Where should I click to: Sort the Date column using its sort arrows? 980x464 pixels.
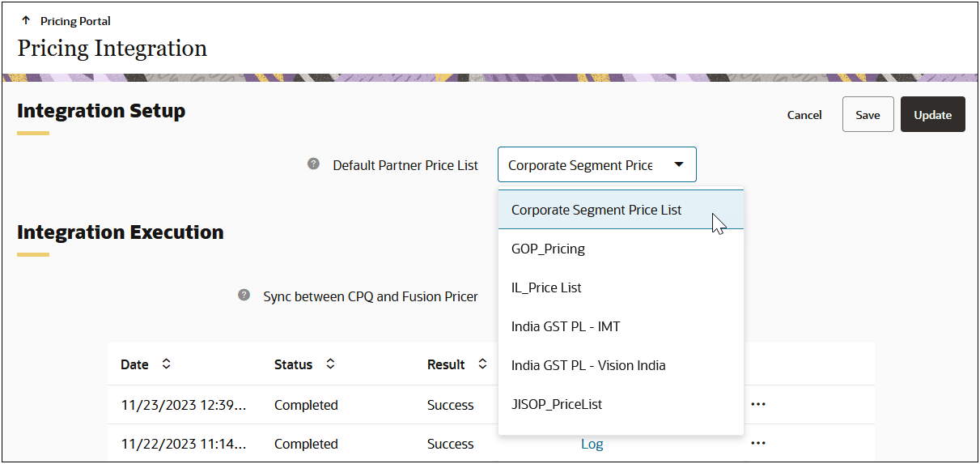point(166,364)
